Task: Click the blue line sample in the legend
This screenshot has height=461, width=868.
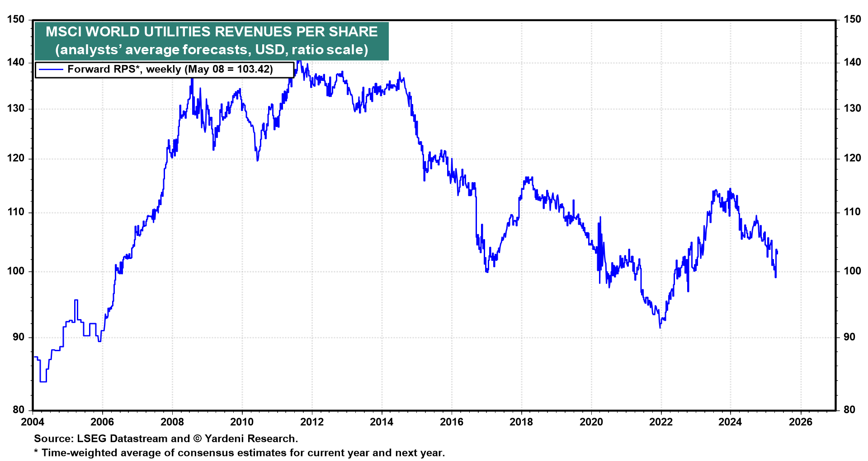Action: click(x=51, y=70)
